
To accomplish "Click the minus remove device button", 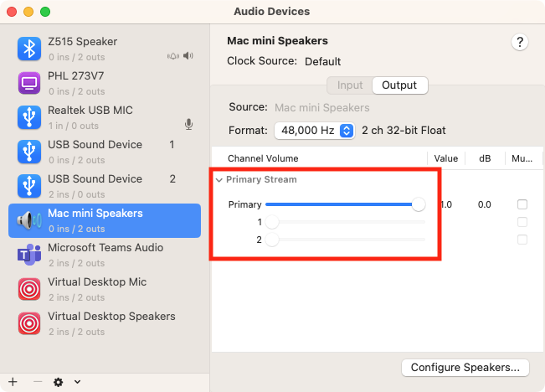I will [38, 382].
